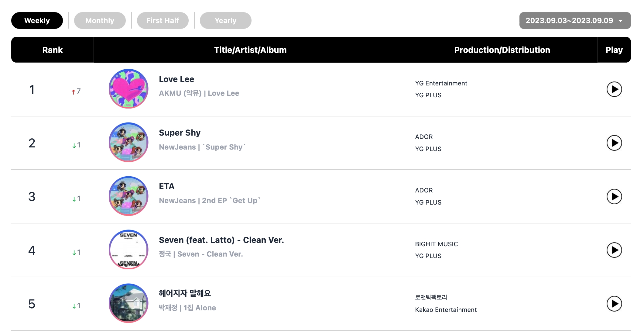Open the Yearly chart tab
The height and width of the screenshot is (335, 644).
coord(225,21)
